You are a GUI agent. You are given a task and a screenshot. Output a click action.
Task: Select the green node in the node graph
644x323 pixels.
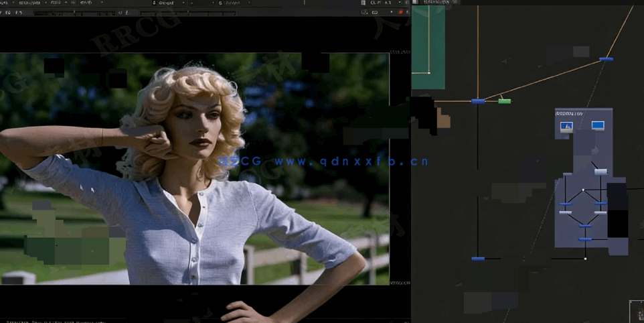[x=505, y=101]
